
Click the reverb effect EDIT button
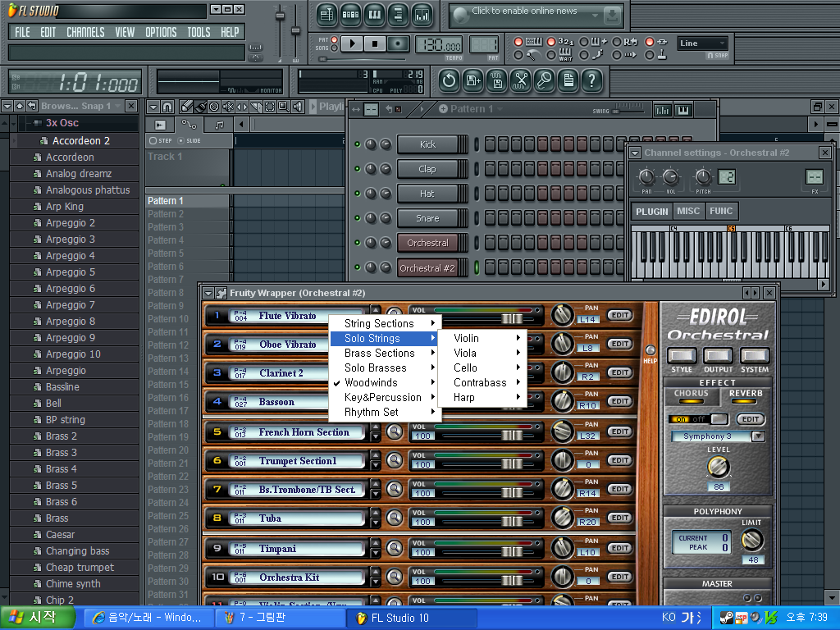click(751, 419)
